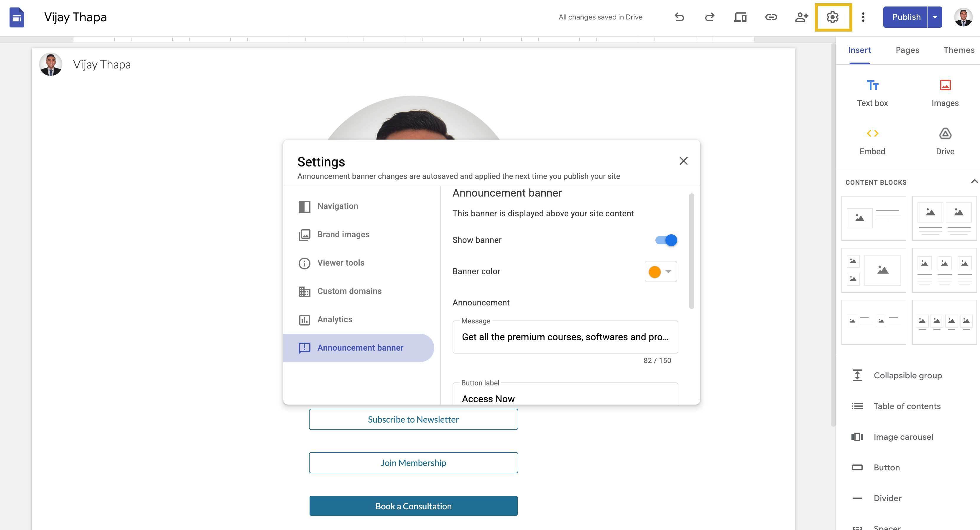Open the device preview icon
Image resolution: width=980 pixels, height=530 pixels.
[740, 17]
